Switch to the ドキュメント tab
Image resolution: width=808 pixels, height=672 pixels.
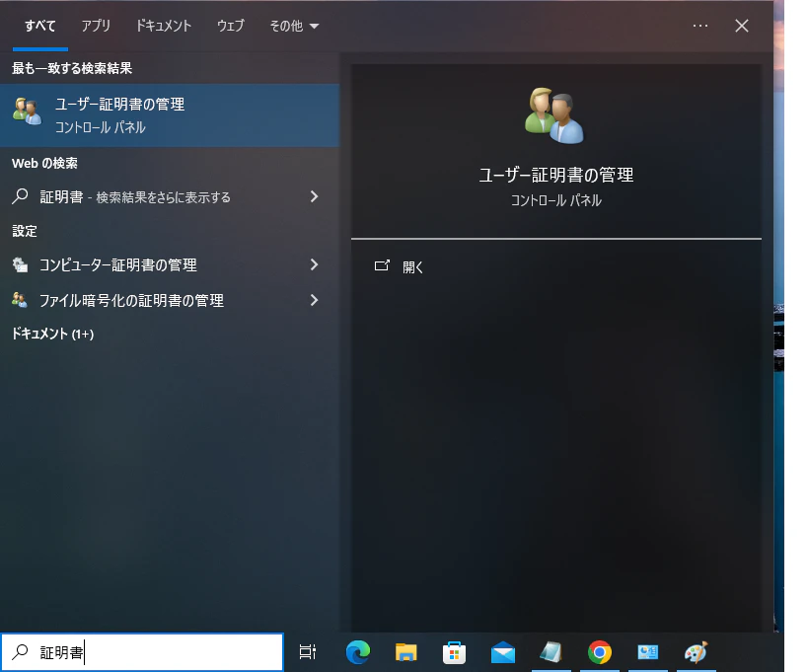click(x=163, y=27)
